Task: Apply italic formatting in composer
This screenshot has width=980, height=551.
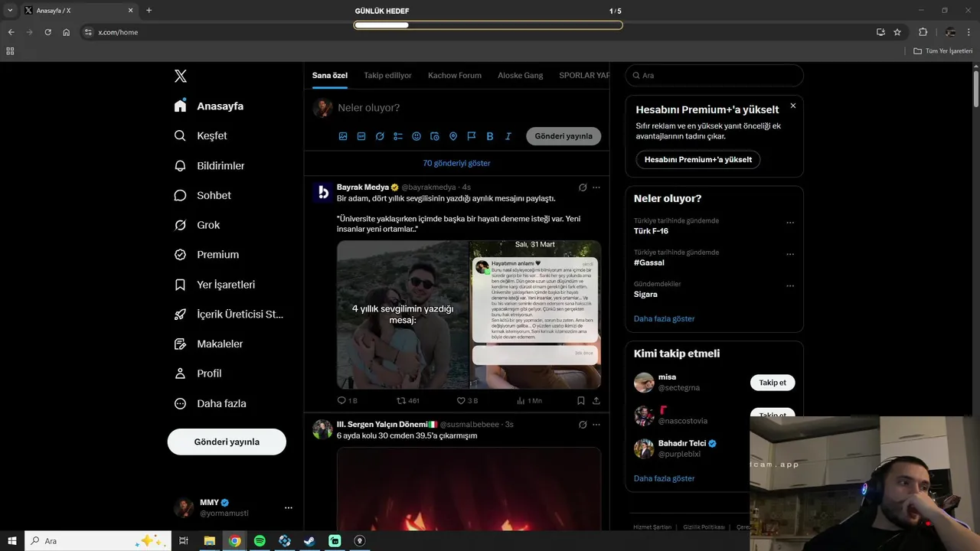Action: [508, 136]
